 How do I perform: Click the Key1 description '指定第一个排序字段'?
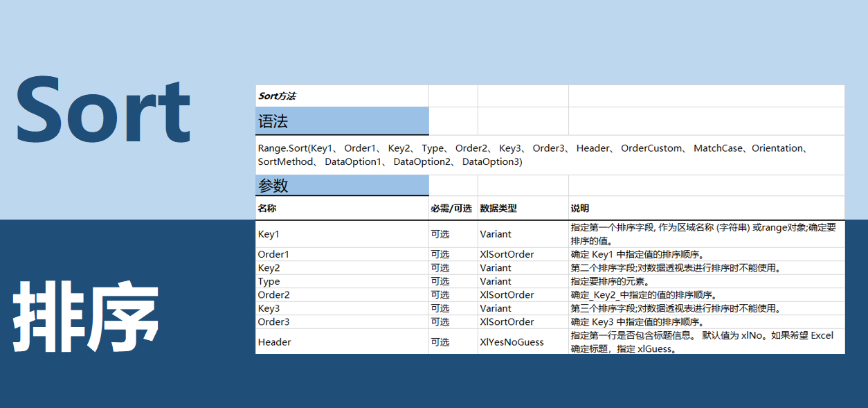pos(707,234)
